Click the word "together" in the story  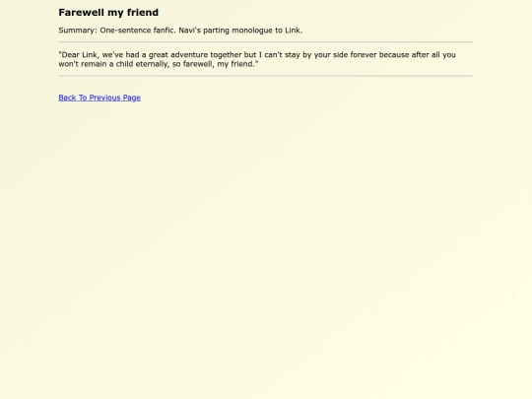226,55
